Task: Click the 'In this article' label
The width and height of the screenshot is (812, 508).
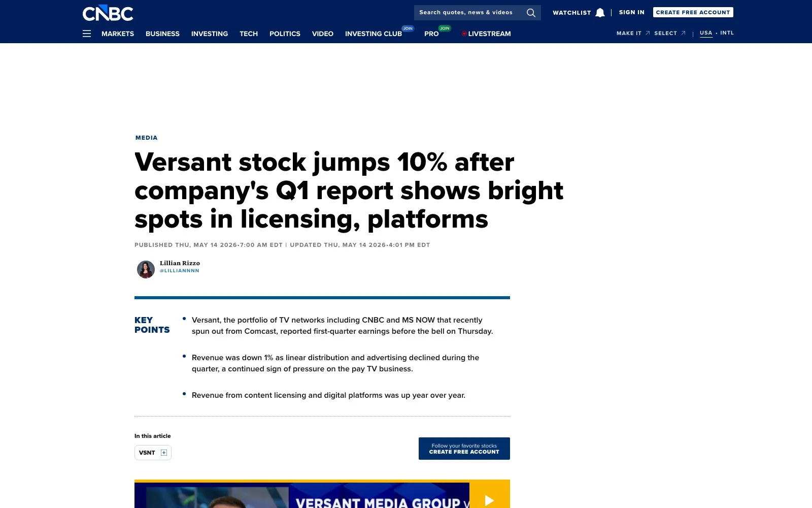Action: click(153, 436)
